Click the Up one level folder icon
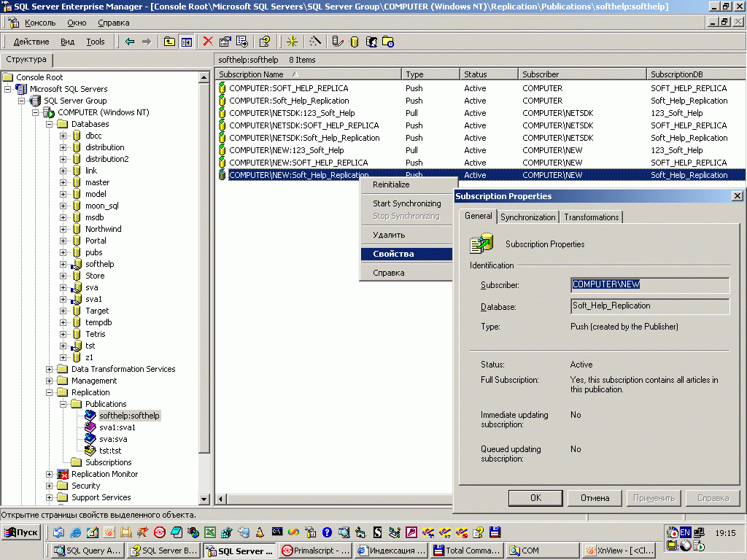Viewport: 747px width, 560px height. (x=169, y=42)
